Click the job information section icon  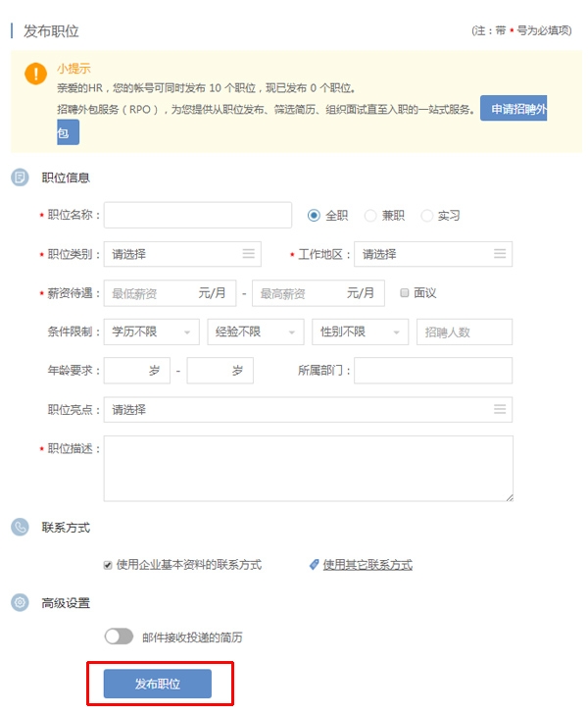tap(20, 178)
